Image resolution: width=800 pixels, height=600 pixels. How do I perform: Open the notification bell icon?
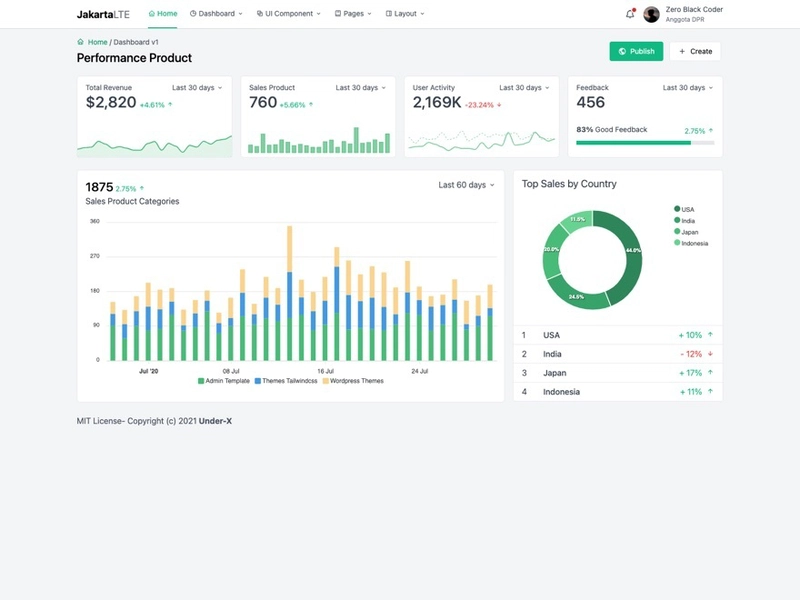630,14
